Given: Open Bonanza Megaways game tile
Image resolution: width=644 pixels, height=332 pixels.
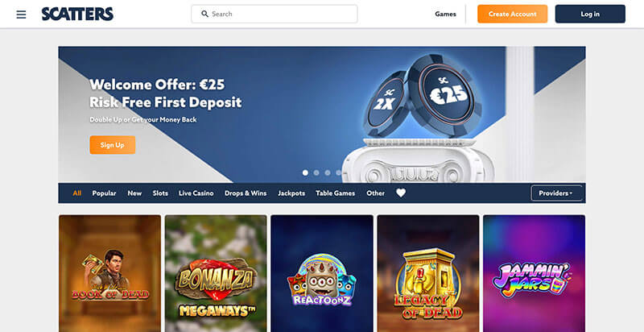Looking at the screenshot, I should tap(216, 273).
